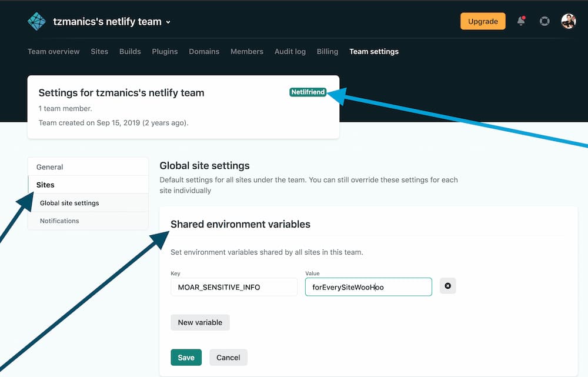Image resolution: width=588 pixels, height=377 pixels.
Task: Open Notifications in the sidebar
Action: coord(59,221)
